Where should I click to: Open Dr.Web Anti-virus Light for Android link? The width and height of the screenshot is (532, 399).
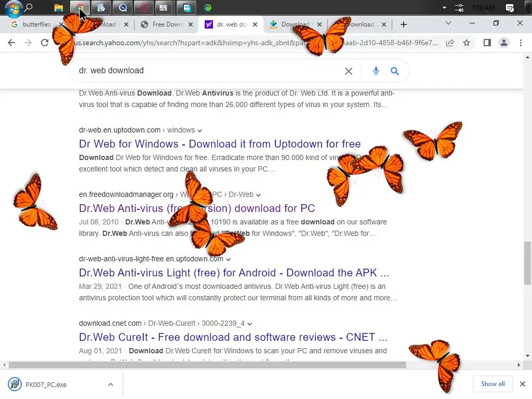234,273
